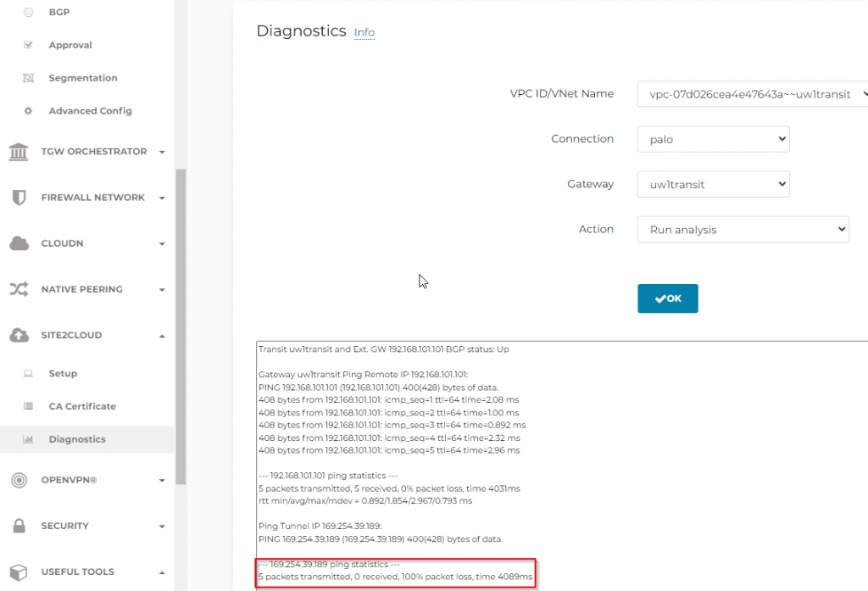Open the Connection dropdown showing palo
This screenshot has height=591, width=868.
pyautogui.click(x=713, y=139)
